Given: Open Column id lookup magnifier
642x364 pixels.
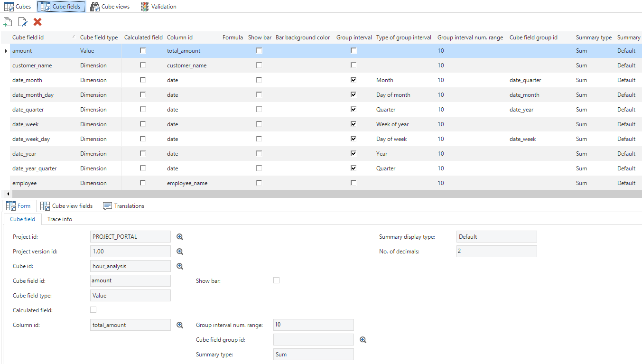Looking at the screenshot, I should (x=180, y=325).
